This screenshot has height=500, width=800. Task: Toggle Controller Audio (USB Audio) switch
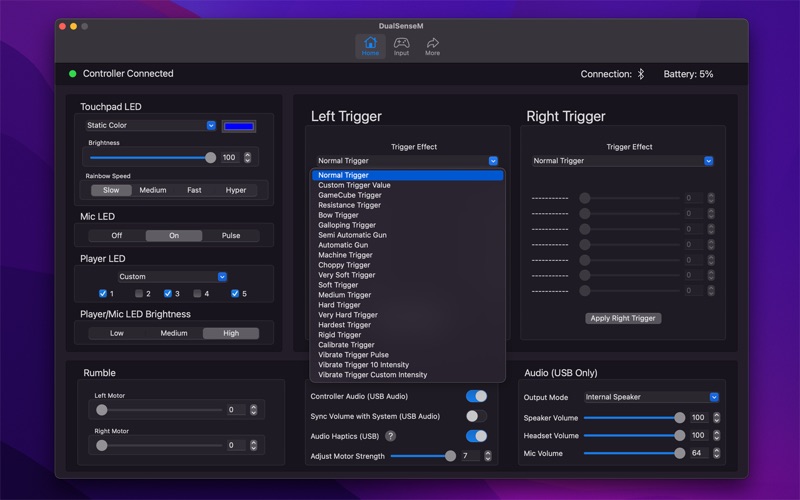point(476,396)
